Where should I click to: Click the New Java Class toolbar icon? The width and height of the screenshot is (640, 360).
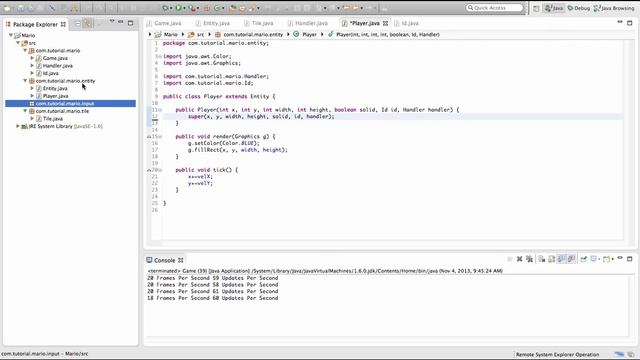[x=217, y=8]
